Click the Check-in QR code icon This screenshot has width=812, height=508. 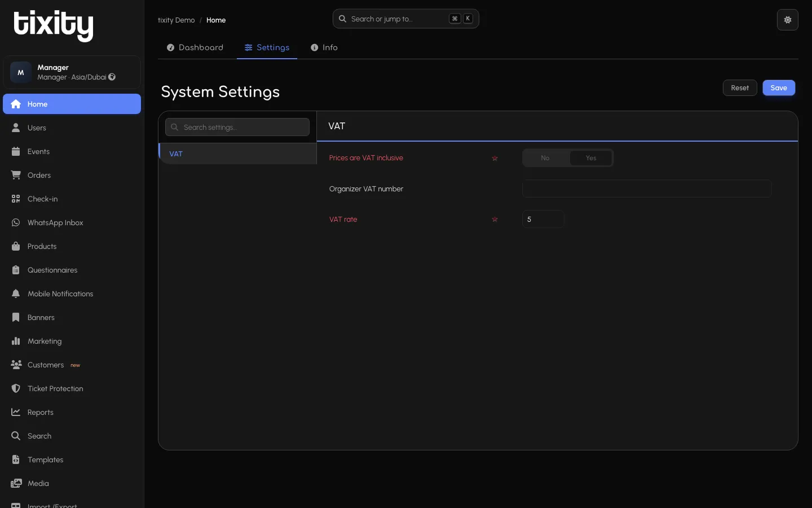click(x=16, y=199)
